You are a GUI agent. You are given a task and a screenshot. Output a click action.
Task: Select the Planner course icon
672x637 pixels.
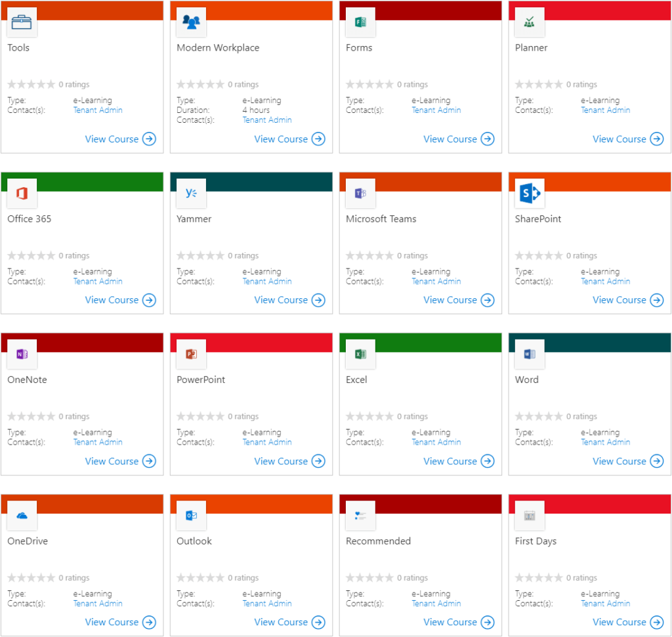pyautogui.click(x=530, y=22)
